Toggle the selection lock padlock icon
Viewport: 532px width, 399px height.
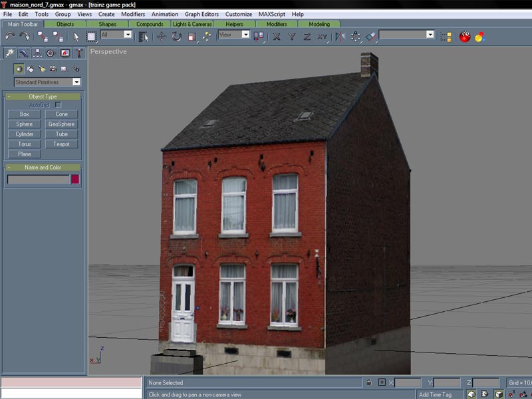click(368, 382)
